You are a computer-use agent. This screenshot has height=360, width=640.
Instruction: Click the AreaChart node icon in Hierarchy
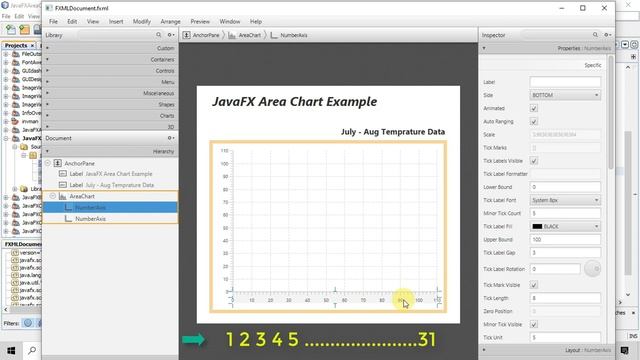coord(62,196)
